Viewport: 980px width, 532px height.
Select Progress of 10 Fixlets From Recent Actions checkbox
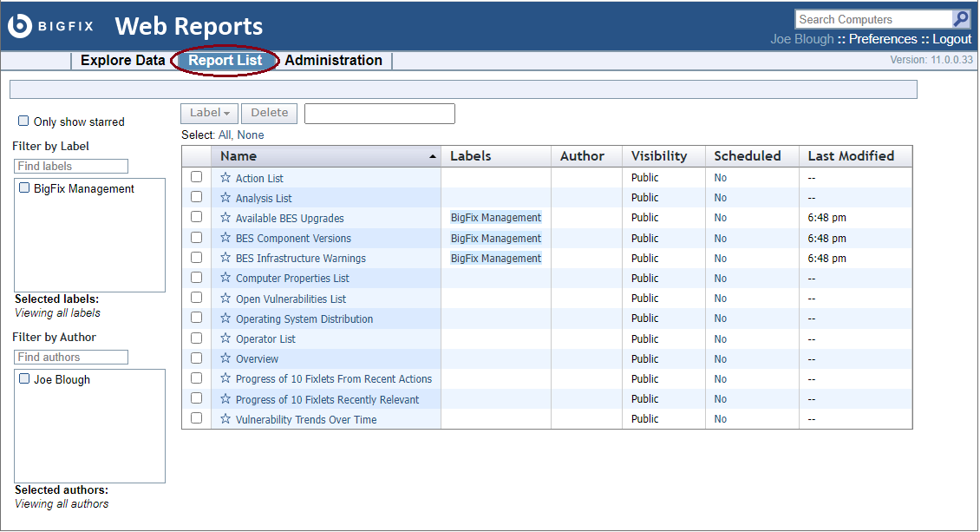pyautogui.click(x=196, y=378)
